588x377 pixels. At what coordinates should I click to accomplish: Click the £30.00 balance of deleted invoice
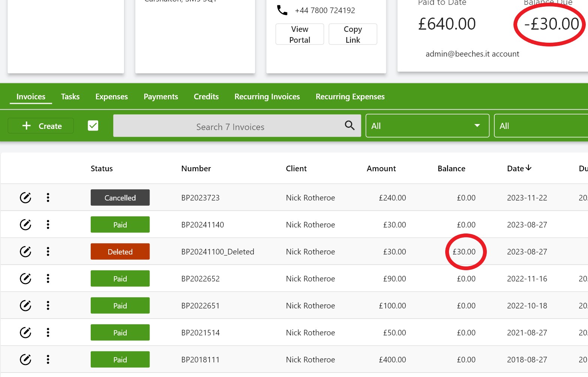(x=464, y=252)
